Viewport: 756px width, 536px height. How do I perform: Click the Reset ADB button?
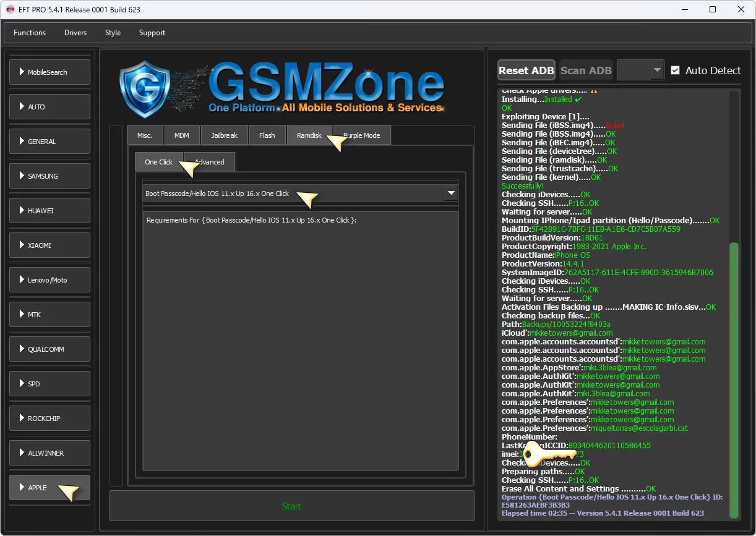pyautogui.click(x=526, y=70)
